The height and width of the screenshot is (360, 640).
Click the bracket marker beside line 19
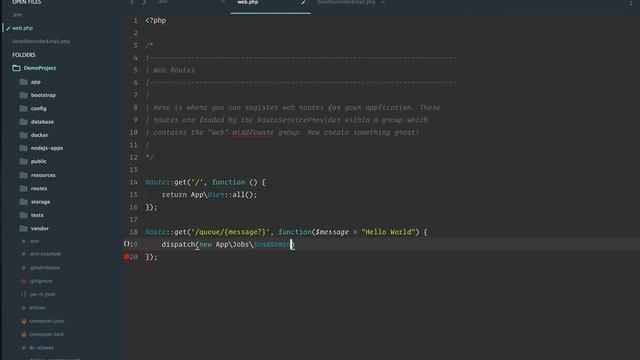point(127,244)
